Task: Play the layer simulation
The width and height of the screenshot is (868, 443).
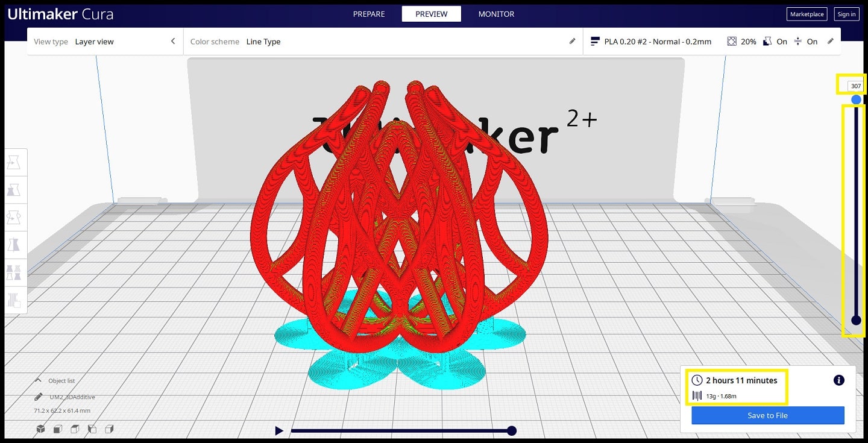Action: [x=279, y=430]
